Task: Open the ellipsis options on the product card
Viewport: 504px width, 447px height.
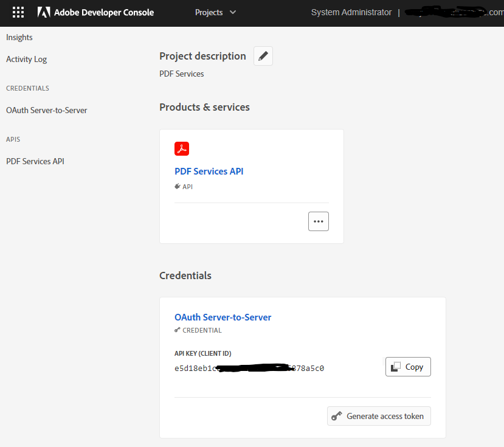Action: click(318, 221)
